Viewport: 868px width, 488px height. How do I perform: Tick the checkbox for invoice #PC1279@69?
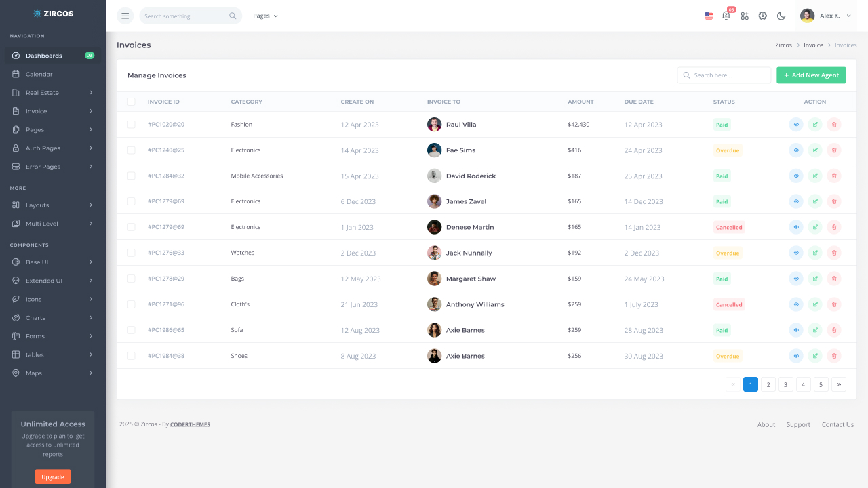[x=131, y=201]
